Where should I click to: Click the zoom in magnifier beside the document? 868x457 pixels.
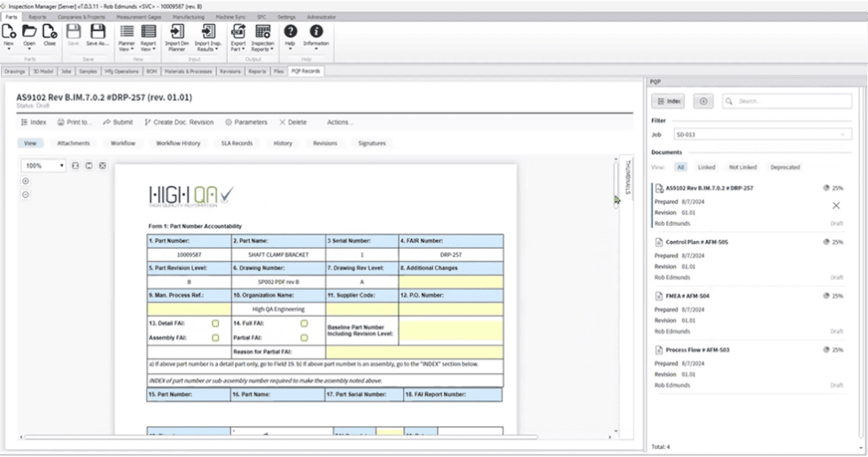pos(26,181)
